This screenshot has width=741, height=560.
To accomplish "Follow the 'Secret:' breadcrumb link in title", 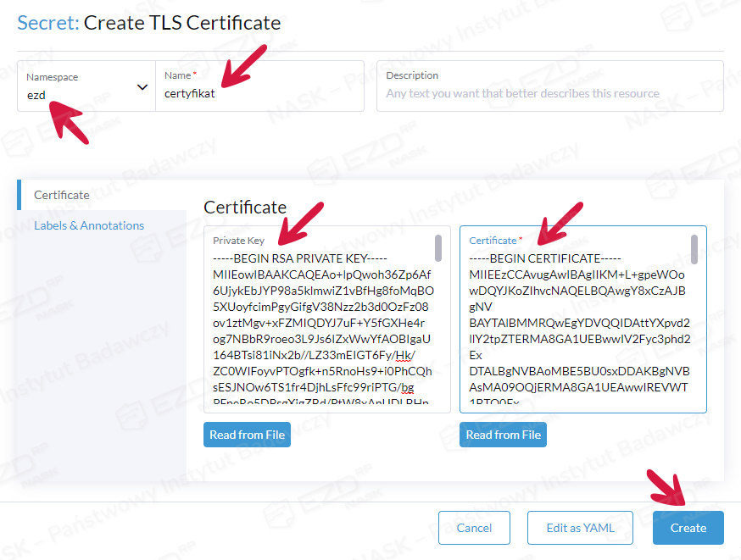I will 48,23.
